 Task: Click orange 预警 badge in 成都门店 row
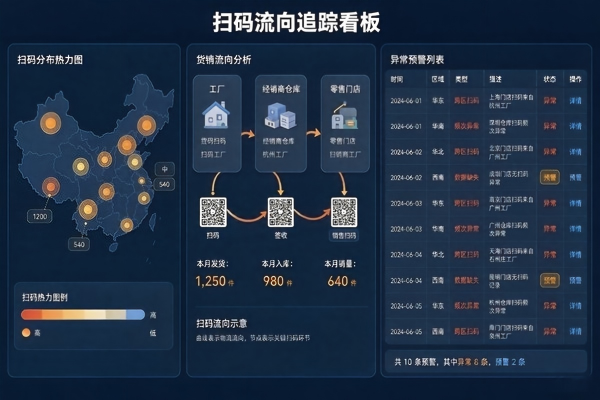coord(550,177)
